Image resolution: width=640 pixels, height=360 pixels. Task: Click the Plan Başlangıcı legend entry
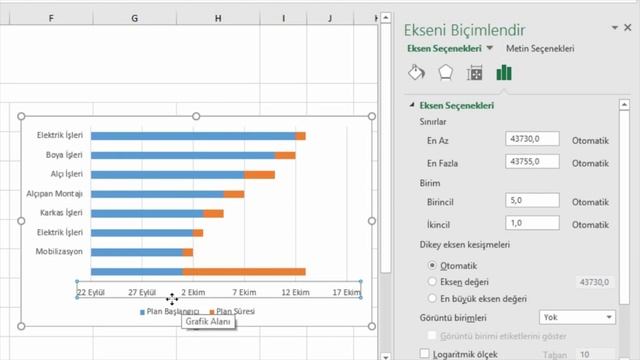tap(169, 311)
